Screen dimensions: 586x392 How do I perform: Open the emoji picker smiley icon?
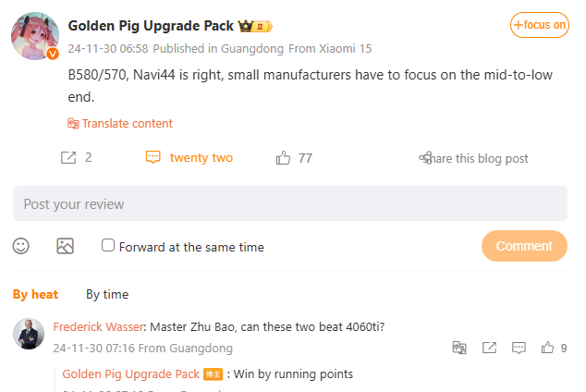pos(21,246)
